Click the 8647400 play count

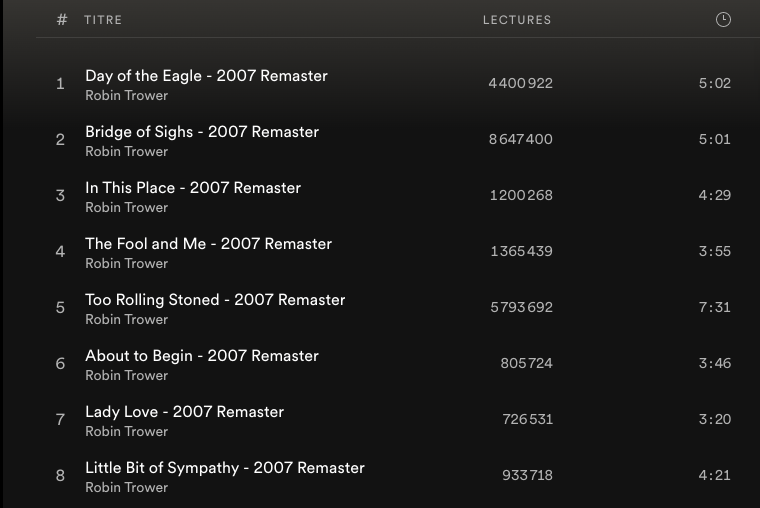[x=520, y=140]
